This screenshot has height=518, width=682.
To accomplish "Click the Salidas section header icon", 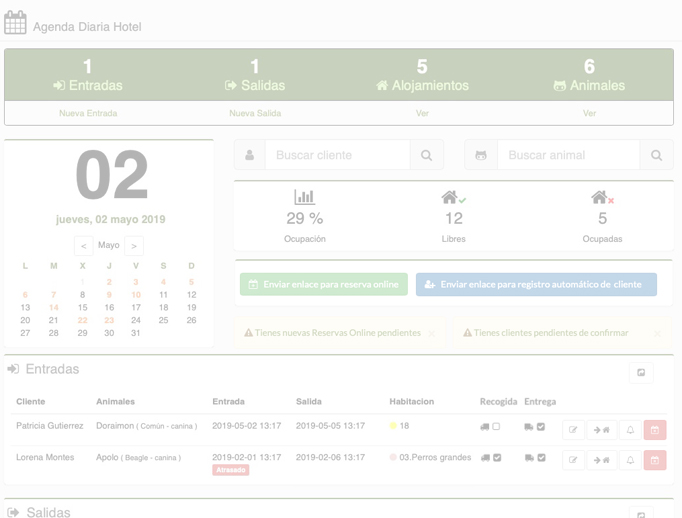I will point(13,512).
